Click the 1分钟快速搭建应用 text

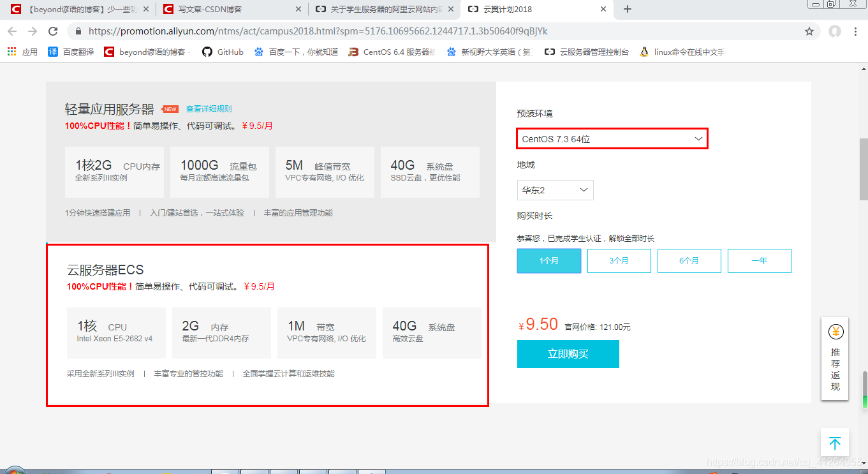98,213
